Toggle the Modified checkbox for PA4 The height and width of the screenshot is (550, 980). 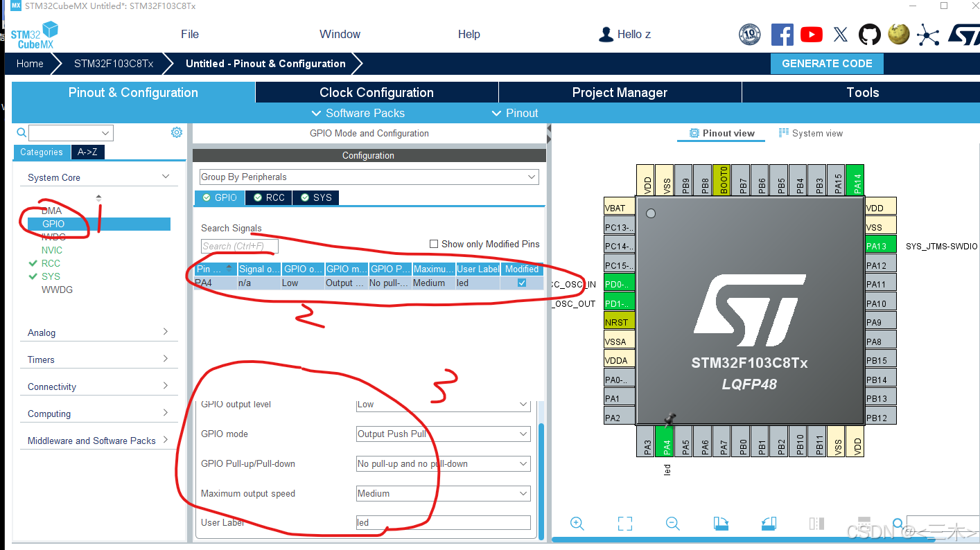[522, 283]
